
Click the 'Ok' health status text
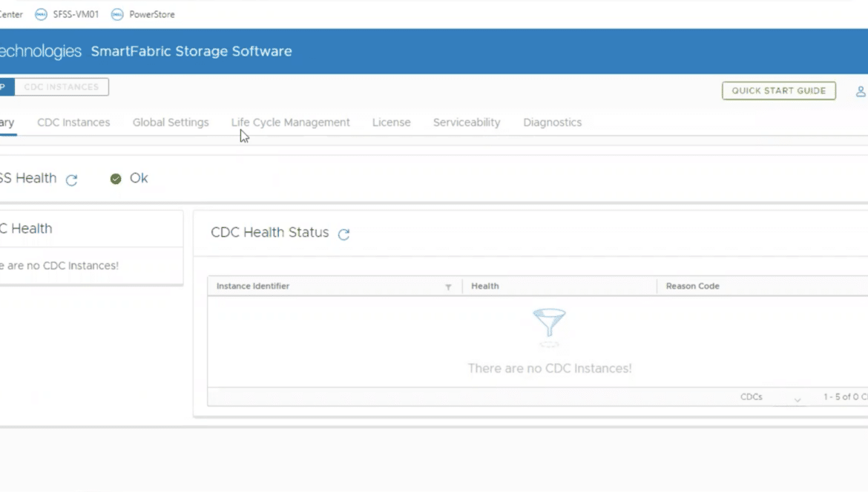coord(139,178)
